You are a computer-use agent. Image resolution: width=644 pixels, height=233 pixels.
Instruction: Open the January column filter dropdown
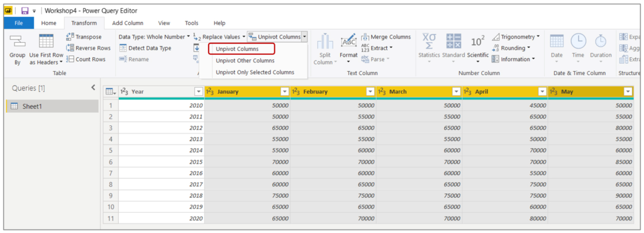[285, 92]
